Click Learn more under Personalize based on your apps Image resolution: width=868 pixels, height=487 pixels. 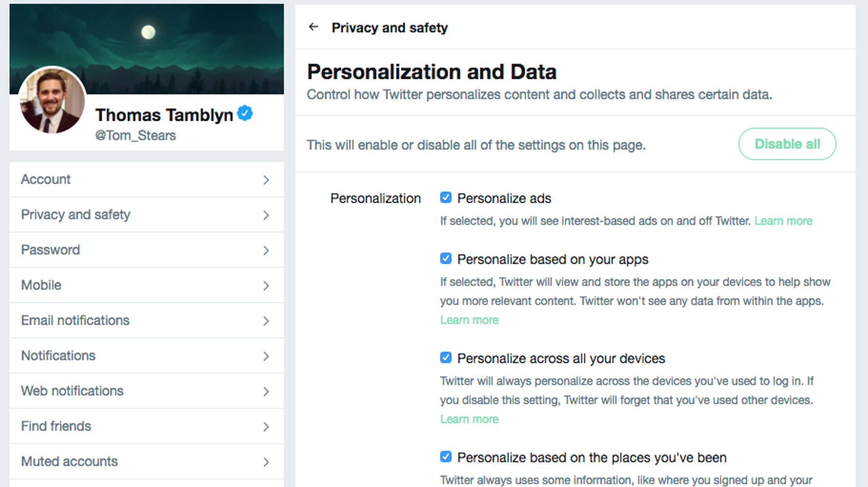(469, 320)
